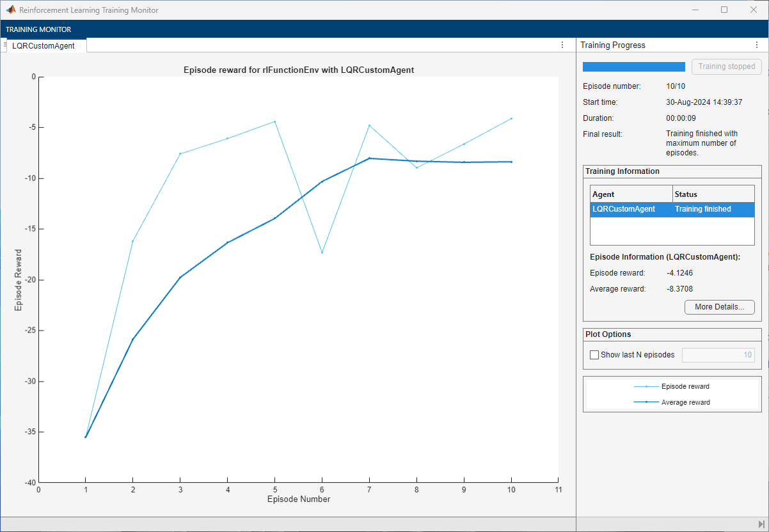
Task: Click the average reward value -8.3708
Action: 679,289
